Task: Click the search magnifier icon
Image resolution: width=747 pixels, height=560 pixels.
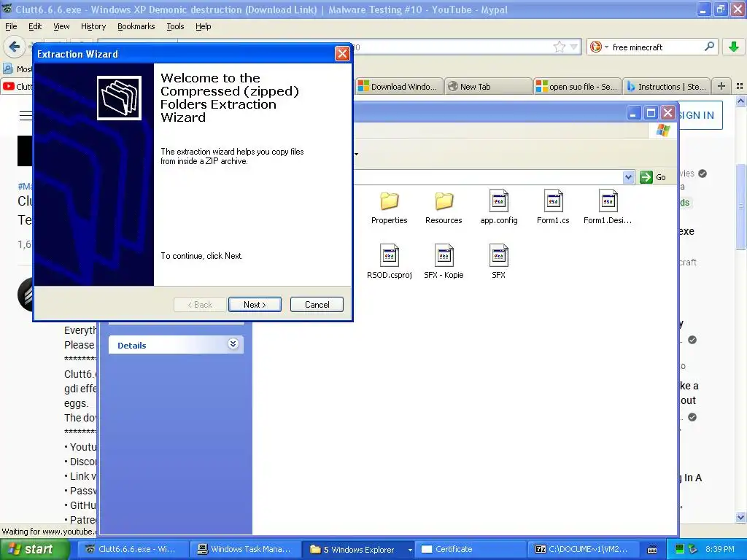Action: [709, 47]
